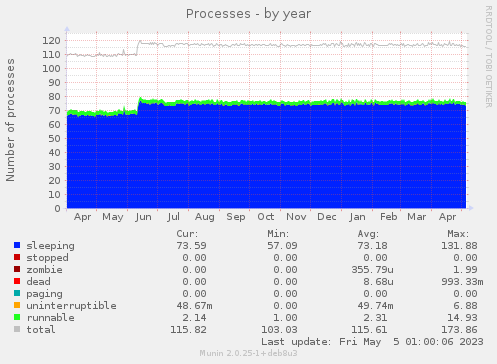Click the Munin 2.0.25-1+deb8u3 version text
The image size is (497, 364).
tap(248, 353)
